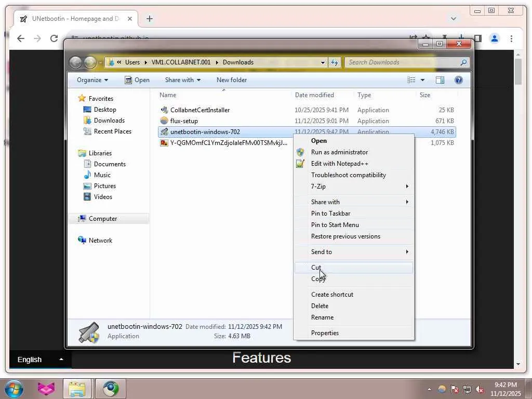The height and width of the screenshot is (399, 532).
Task: Click the Chrome taskbar icon
Action: 111,389
